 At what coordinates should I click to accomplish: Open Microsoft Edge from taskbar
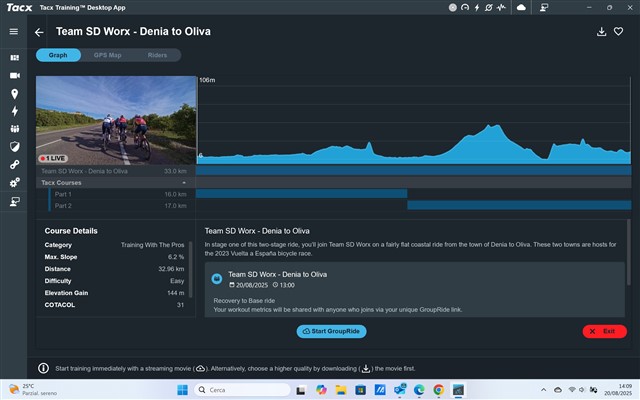pyautogui.click(x=419, y=390)
